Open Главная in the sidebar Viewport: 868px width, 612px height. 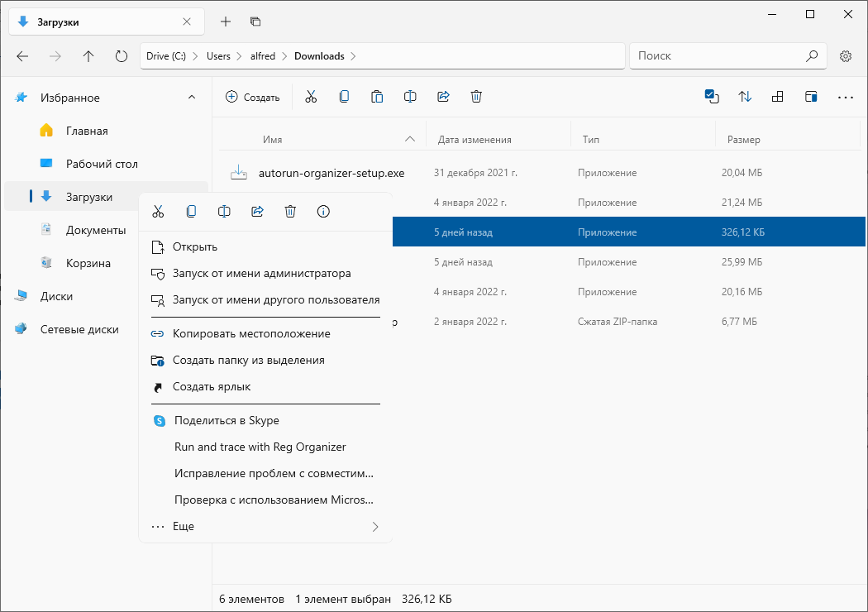coord(107,131)
